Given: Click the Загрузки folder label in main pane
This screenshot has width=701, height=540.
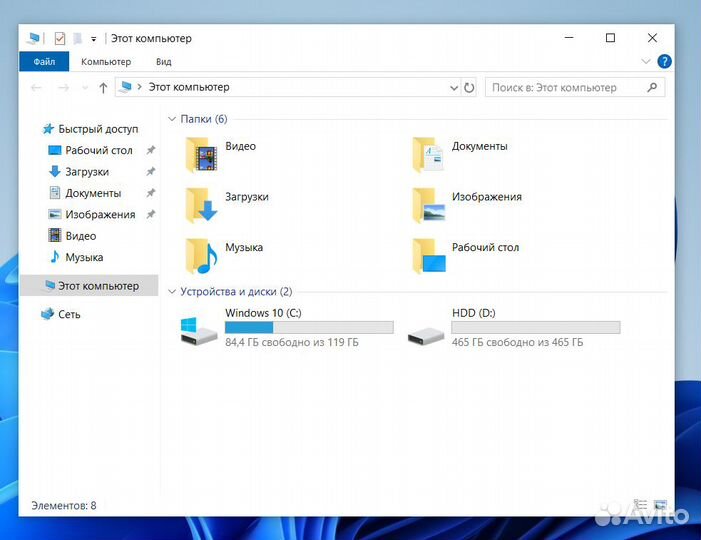Looking at the screenshot, I should (247, 197).
